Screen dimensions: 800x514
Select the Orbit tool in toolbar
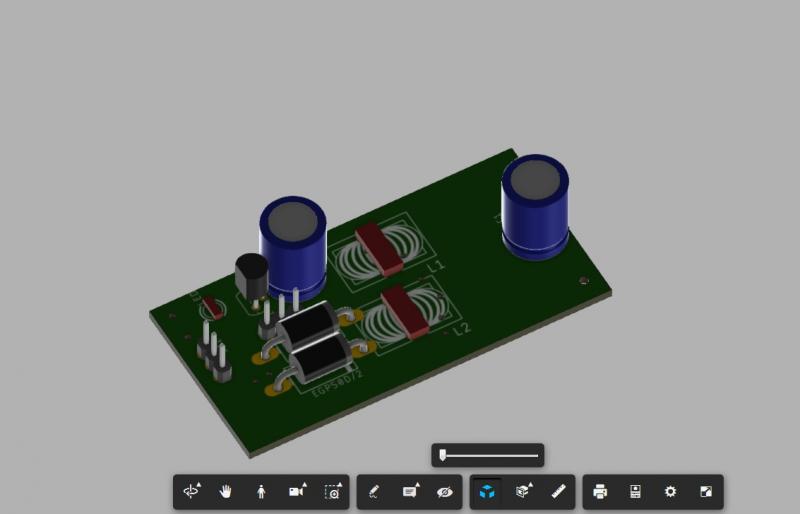point(192,491)
